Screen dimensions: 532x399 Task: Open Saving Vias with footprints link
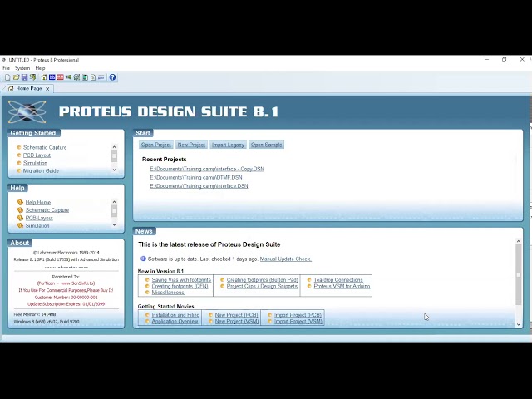click(x=181, y=280)
